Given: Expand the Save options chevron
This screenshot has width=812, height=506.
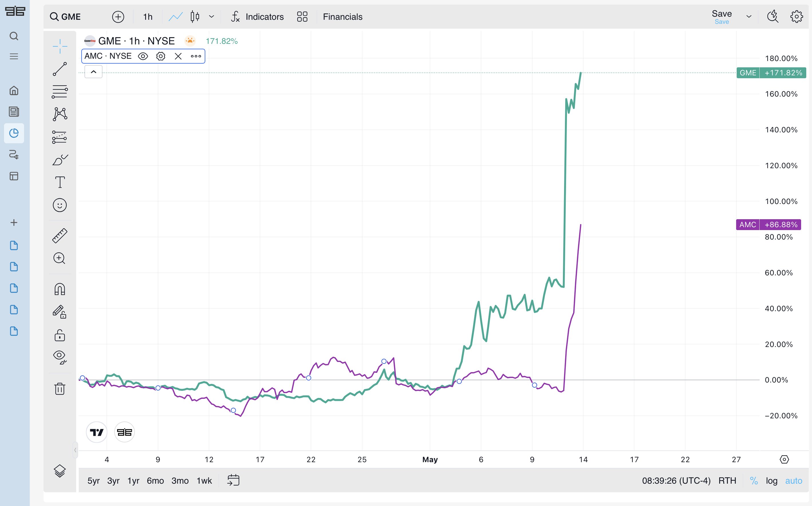Looking at the screenshot, I should coord(749,17).
